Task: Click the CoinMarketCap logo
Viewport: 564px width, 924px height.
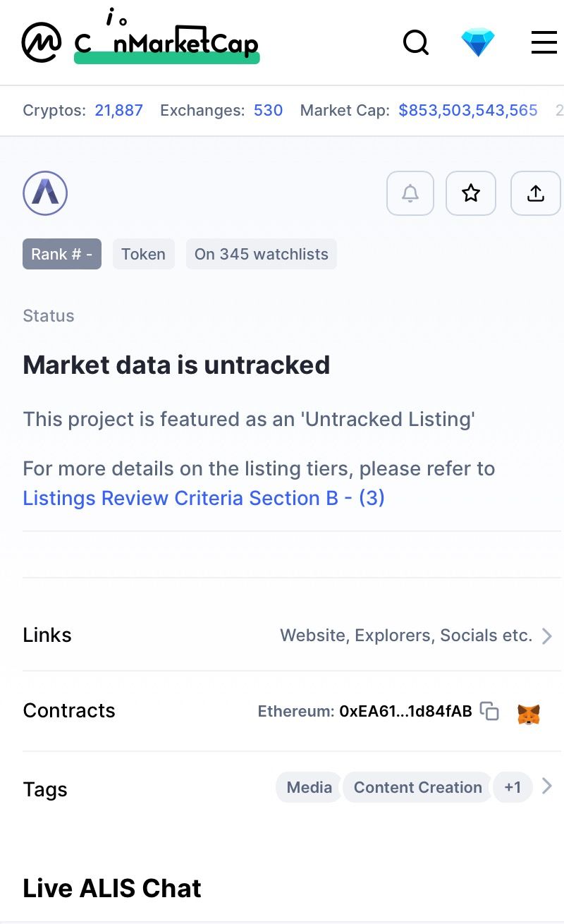Action: point(141,43)
